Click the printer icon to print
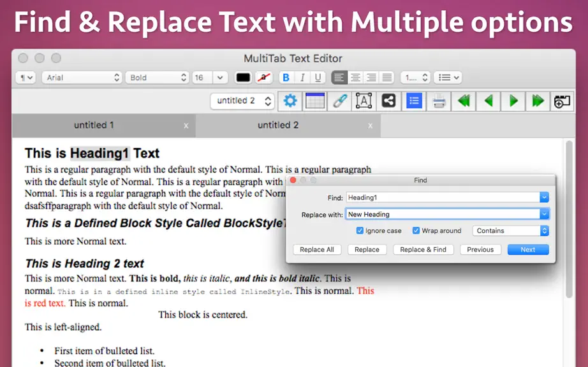 point(439,101)
